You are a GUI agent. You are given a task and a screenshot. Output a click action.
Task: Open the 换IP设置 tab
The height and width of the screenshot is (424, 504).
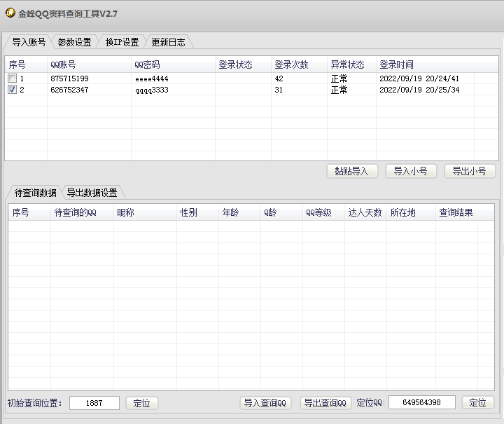pyautogui.click(x=122, y=42)
